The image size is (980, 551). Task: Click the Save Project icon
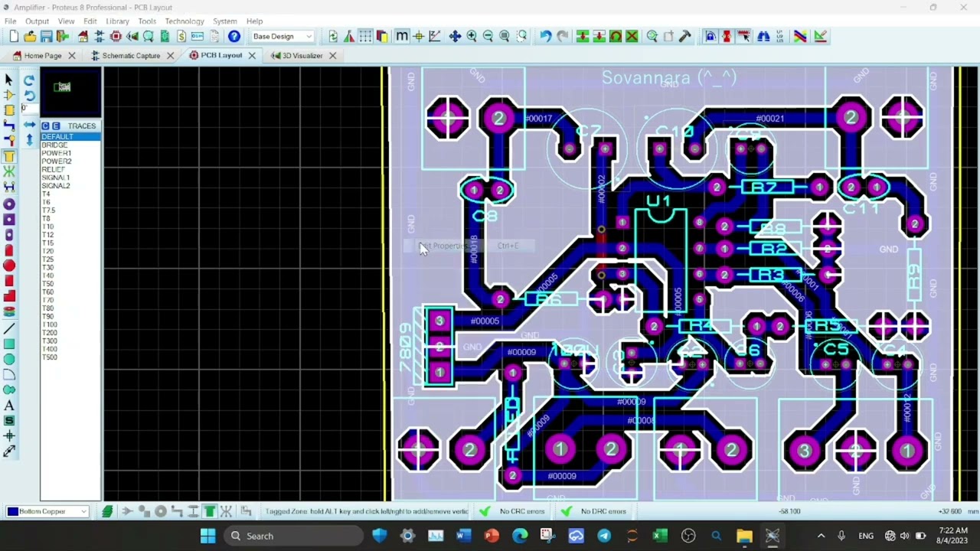[x=46, y=36]
